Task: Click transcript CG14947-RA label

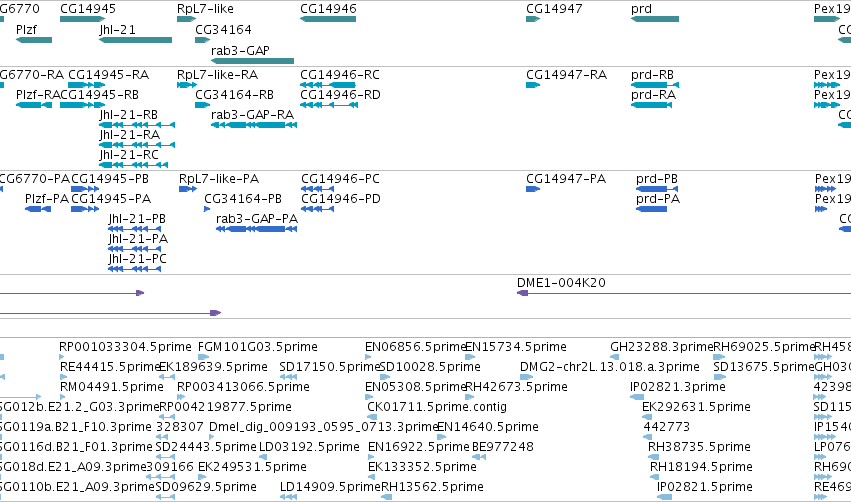Action: point(566,74)
